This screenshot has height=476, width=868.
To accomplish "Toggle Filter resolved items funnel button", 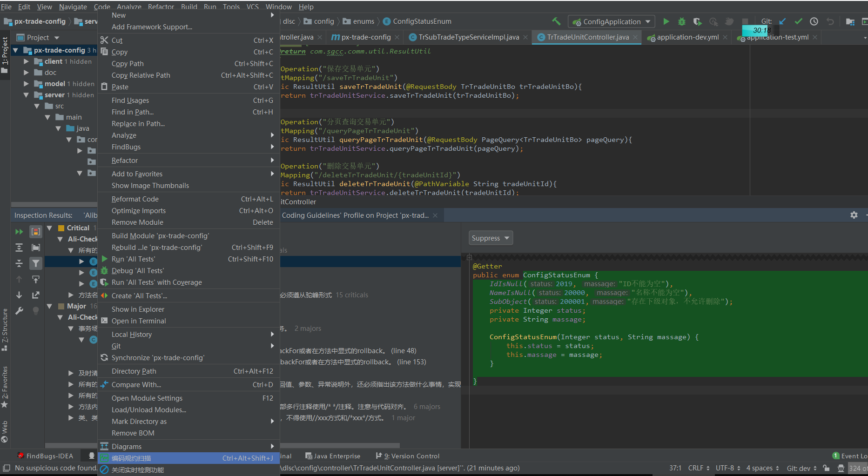I will pos(36,263).
